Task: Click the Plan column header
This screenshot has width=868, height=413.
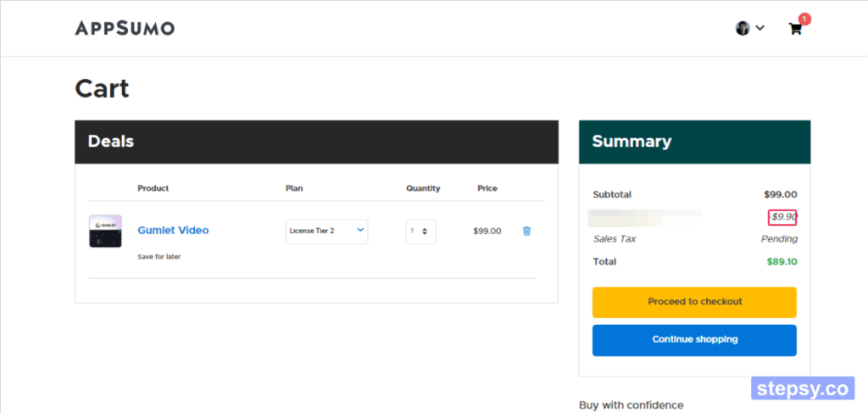Action: pyautogui.click(x=294, y=188)
